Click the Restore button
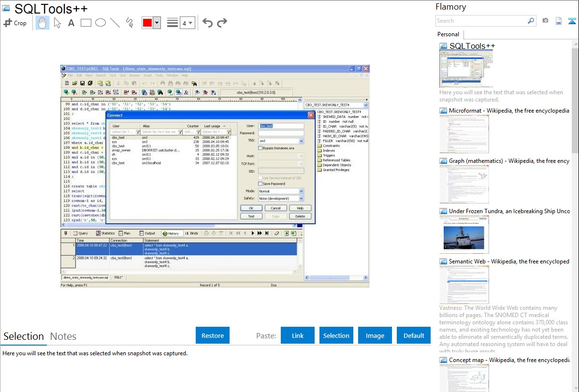The image size is (579, 392). pos(213,335)
